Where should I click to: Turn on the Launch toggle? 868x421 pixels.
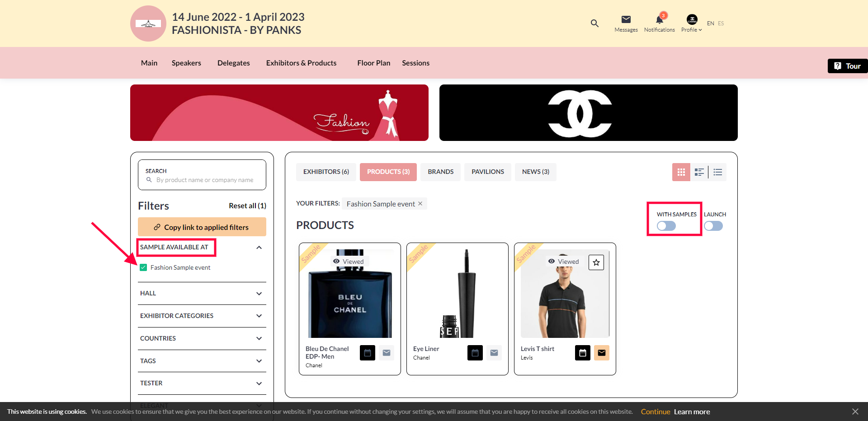[713, 226]
